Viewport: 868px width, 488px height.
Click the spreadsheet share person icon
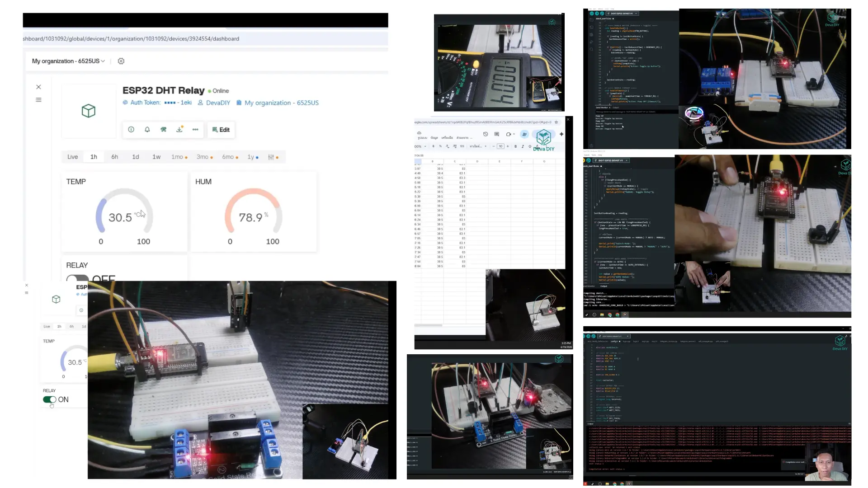point(524,134)
